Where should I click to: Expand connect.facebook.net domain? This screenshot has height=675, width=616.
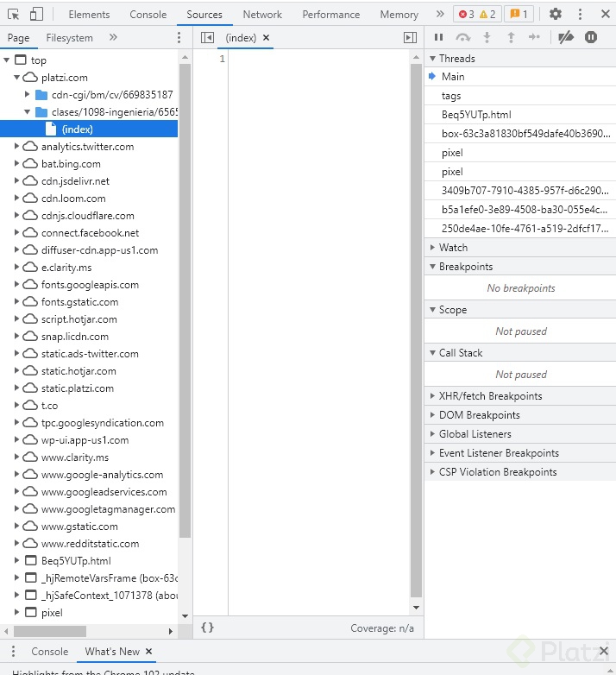tap(16, 232)
